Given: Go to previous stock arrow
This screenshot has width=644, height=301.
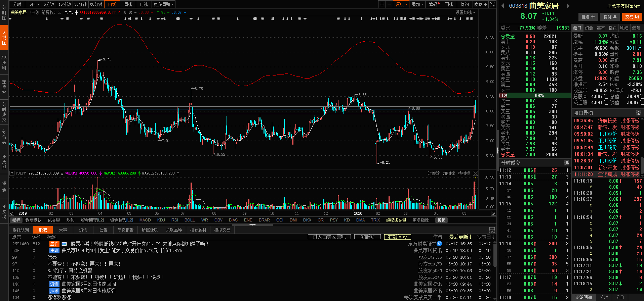Looking at the screenshot, I should click(x=502, y=6).
